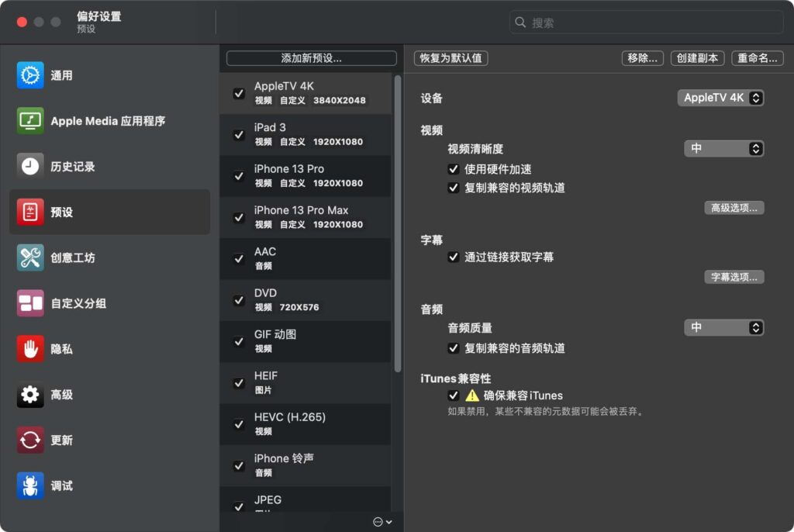
Task: Click the 恢复为默认值 button
Action: pos(450,58)
